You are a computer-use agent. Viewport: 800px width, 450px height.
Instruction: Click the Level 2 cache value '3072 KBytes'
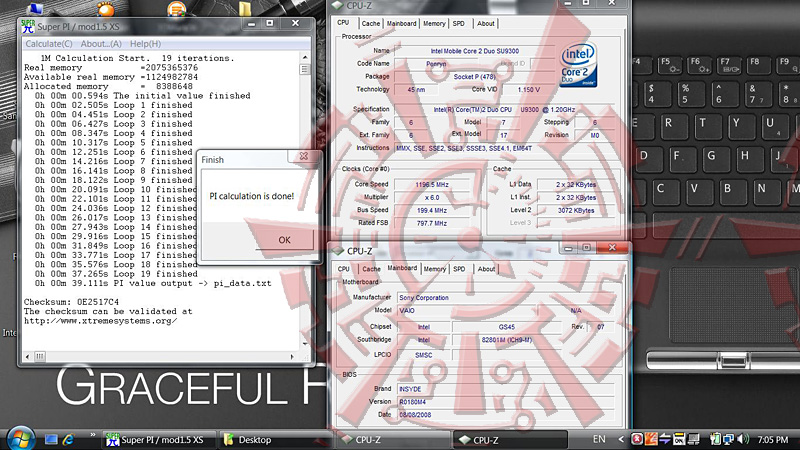click(576, 210)
